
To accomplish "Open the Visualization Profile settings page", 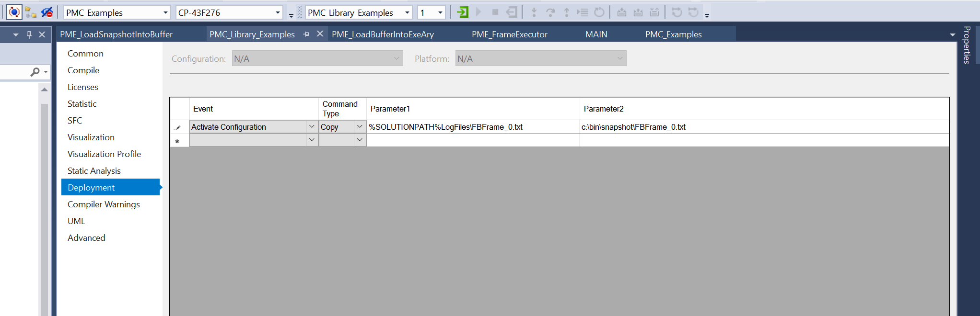I will [x=104, y=154].
